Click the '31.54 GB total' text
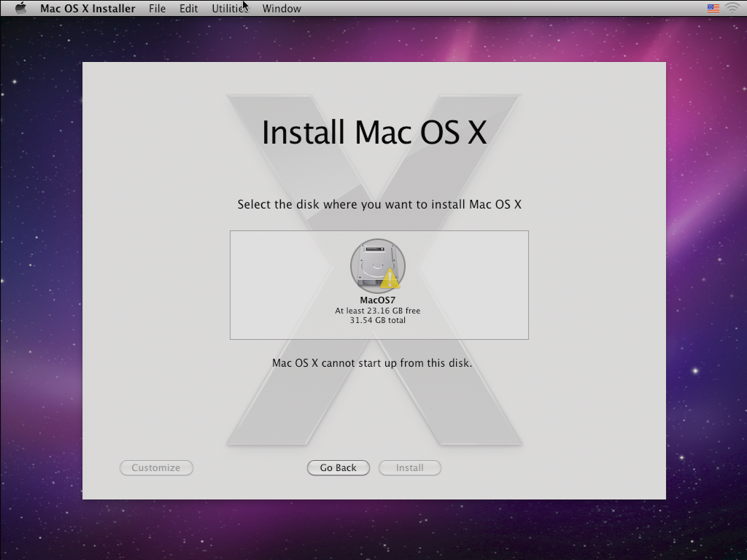The height and width of the screenshot is (560, 747). (378, 321)
